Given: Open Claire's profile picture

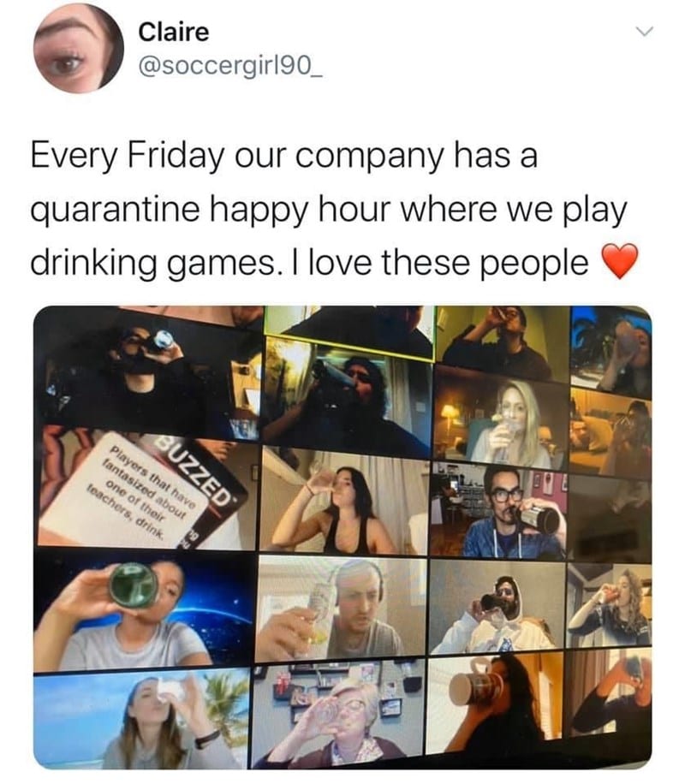Looking at the screenshot, I should [79, 49].
